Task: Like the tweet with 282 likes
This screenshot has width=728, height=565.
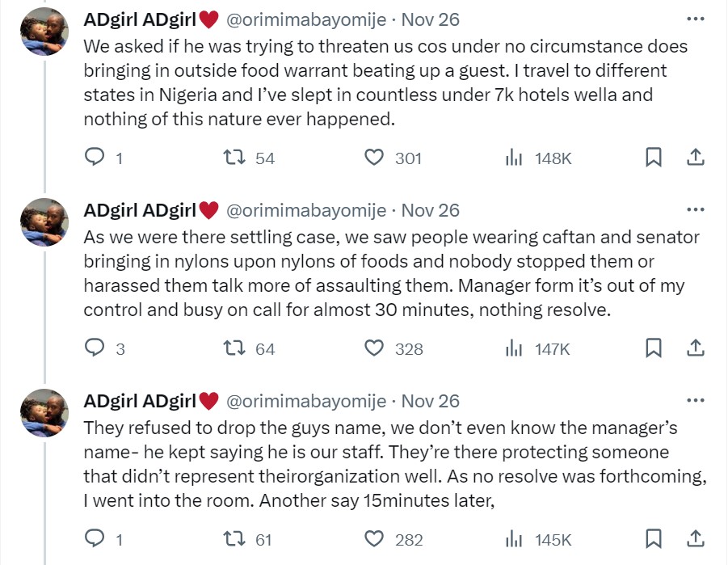Action: tap(374, 539)
